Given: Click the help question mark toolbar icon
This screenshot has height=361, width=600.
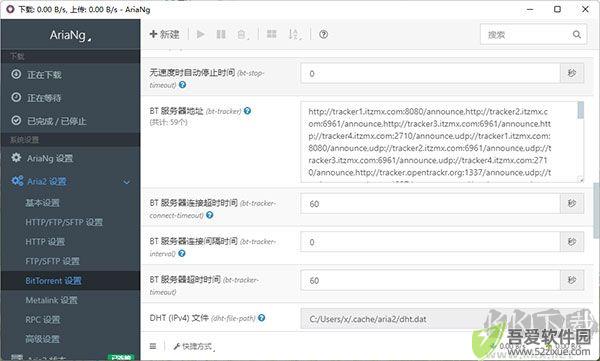Looking at the screenshot, I should (x=323, y=34).
